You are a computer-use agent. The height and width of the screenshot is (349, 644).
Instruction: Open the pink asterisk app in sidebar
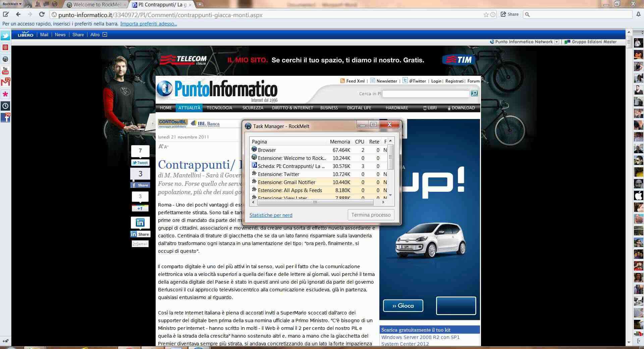click(x=5, y=94)
